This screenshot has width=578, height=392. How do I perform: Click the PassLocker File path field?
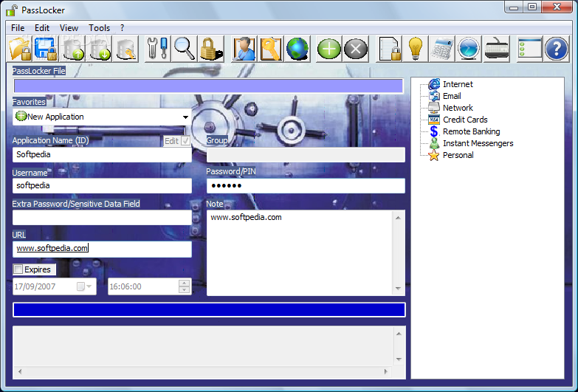(208, 86)
